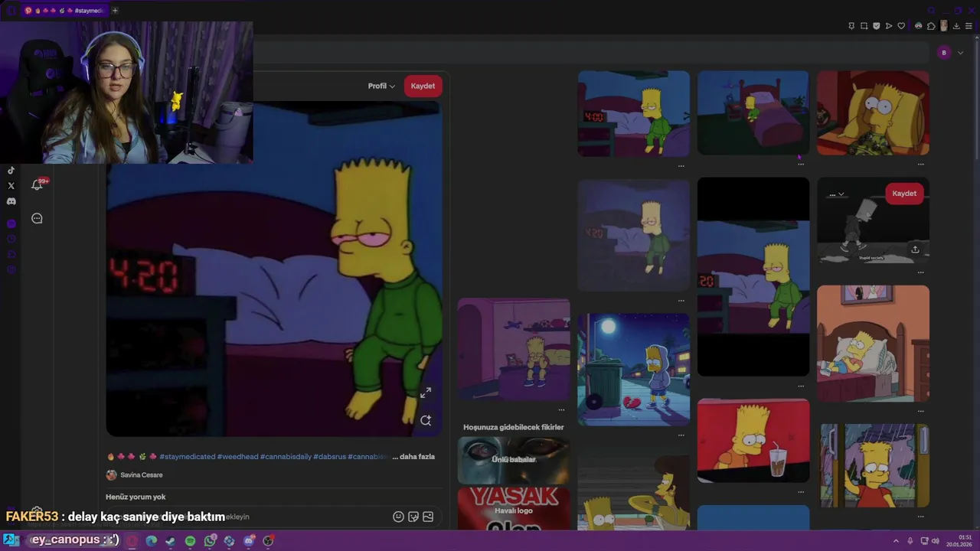
Task: Open the large Bart 4:20 pin image
Action: point(274,269)
